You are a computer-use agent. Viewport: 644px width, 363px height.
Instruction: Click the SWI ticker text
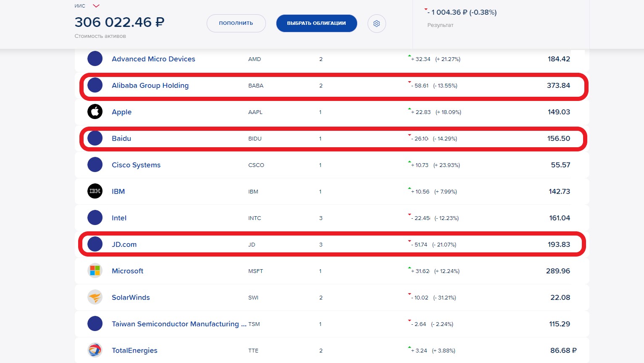253,298
